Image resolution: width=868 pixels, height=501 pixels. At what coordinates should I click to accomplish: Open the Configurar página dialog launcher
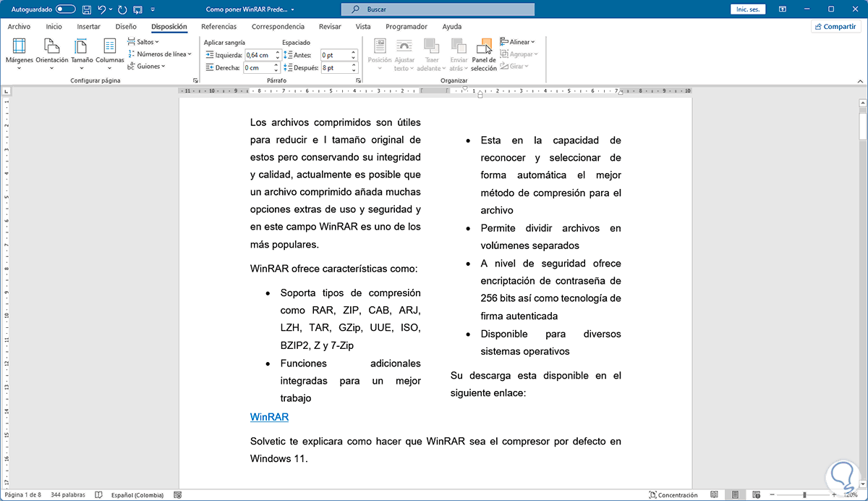click(x=195, y=80)
